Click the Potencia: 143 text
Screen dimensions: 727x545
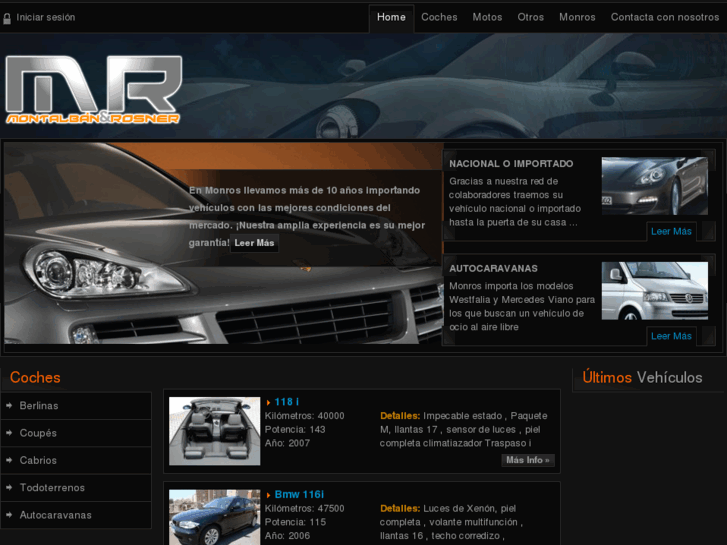click(295, 430)
